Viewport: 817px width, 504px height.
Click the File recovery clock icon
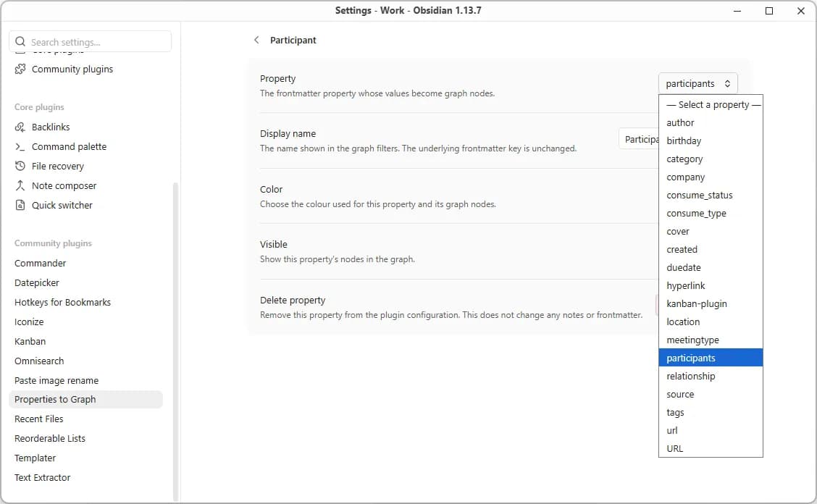[20, 166]
